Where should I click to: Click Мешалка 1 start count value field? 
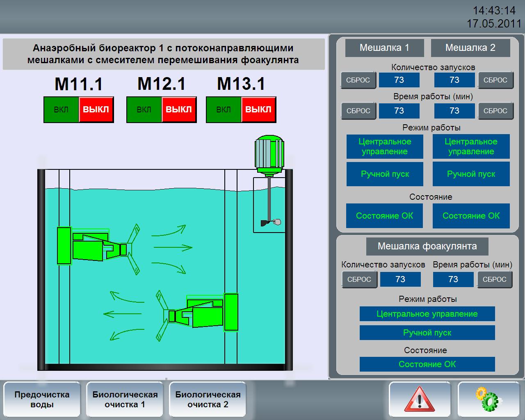tap(399, 80)
